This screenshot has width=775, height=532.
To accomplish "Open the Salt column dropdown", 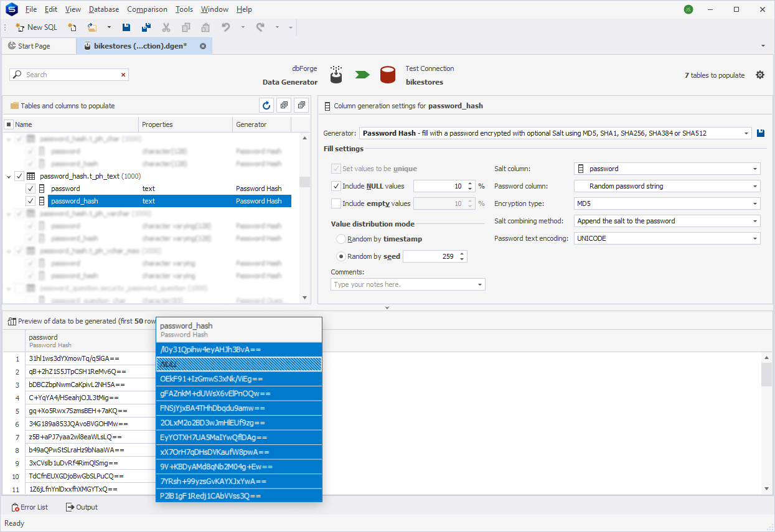I will (x=755, y=169).
